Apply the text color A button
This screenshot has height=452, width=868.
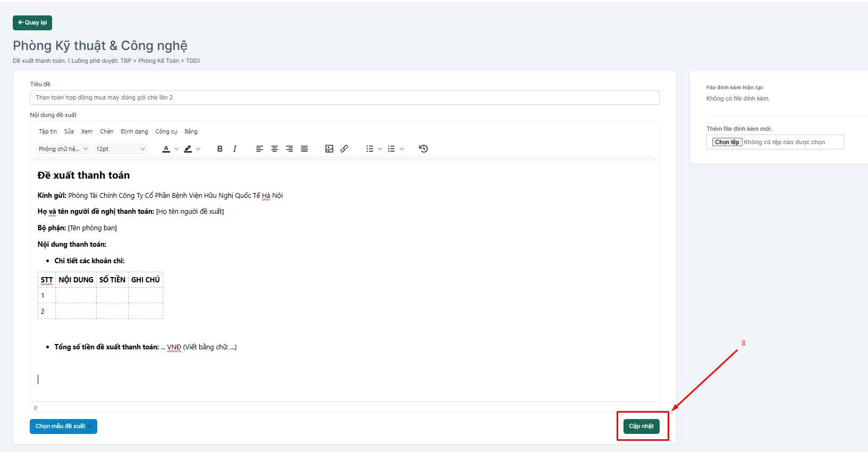[x=166, y=149]
